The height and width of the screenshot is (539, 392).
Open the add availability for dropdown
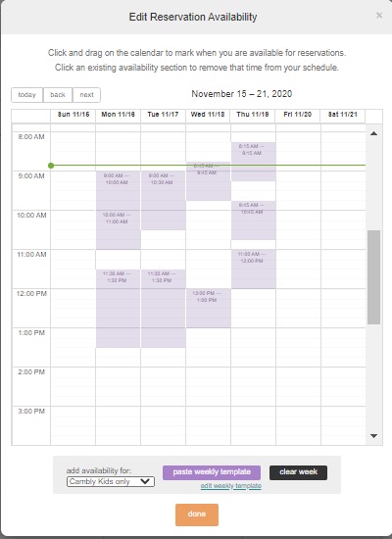point(111,481)
